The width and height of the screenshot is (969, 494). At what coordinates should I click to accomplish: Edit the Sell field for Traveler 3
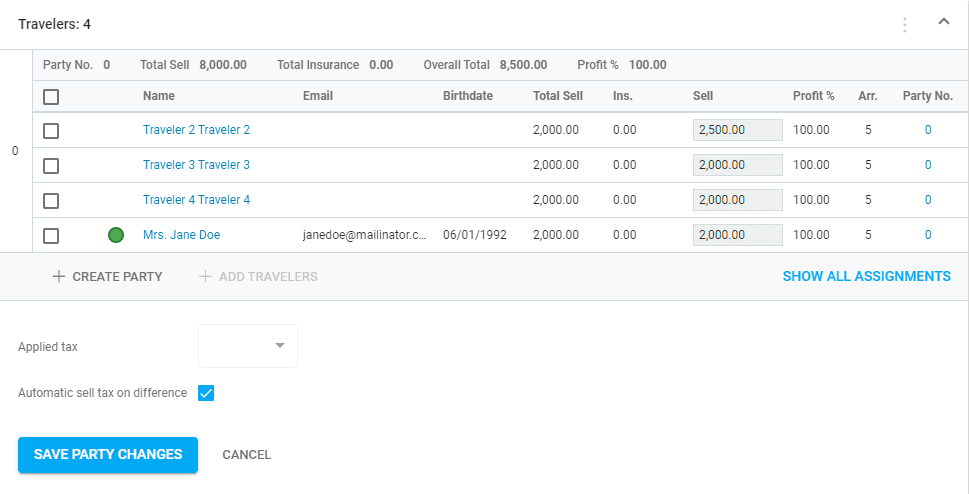[x=737, y=165]
